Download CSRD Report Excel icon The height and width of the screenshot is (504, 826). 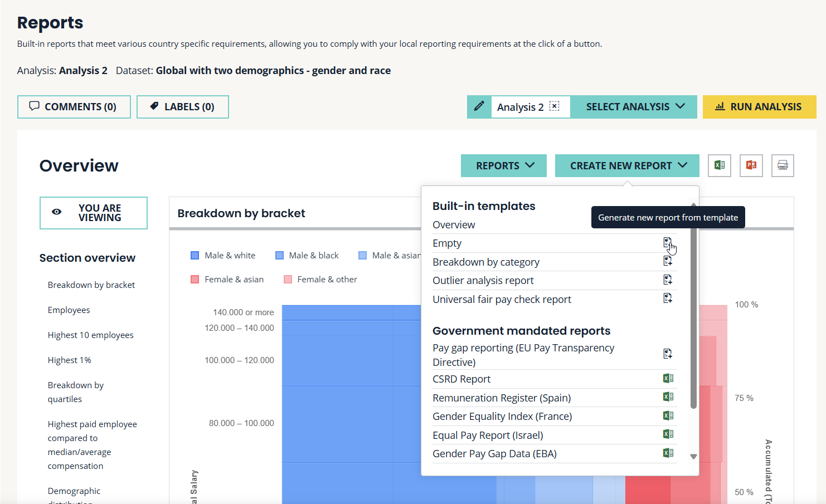pyautogui.click(x=668, y=379)
